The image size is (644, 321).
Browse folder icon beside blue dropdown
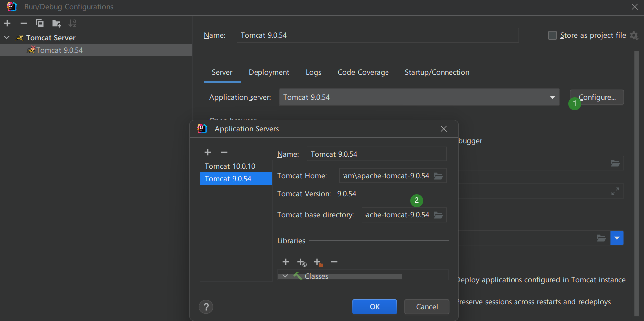[601, 238]
